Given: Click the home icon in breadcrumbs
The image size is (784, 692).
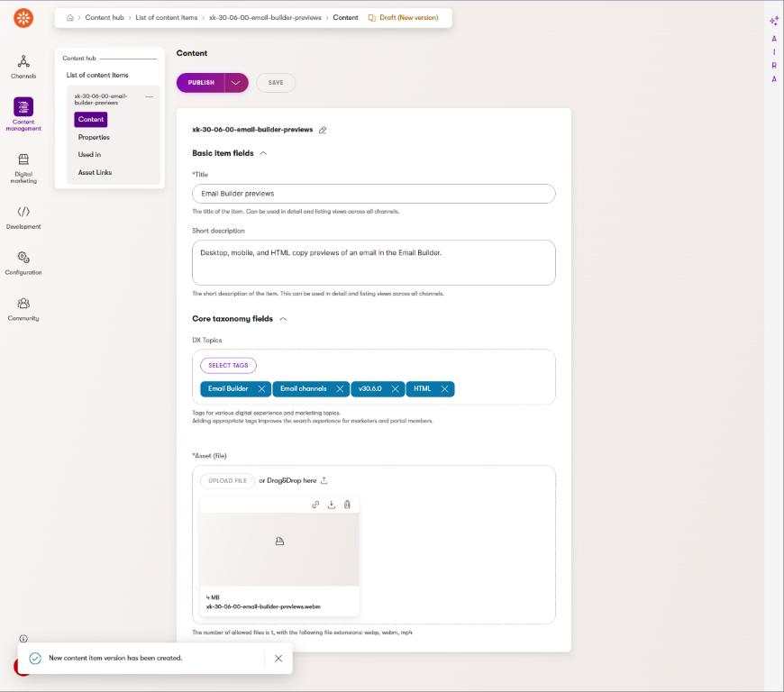Looking at the screenshot, I should point(70,17).
